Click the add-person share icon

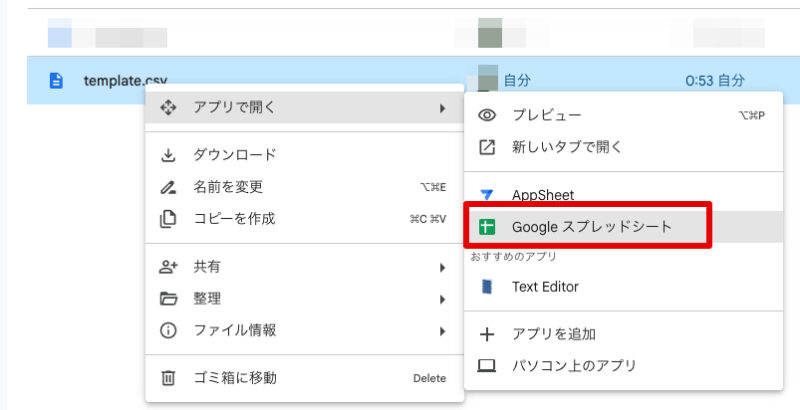point(168,267)
